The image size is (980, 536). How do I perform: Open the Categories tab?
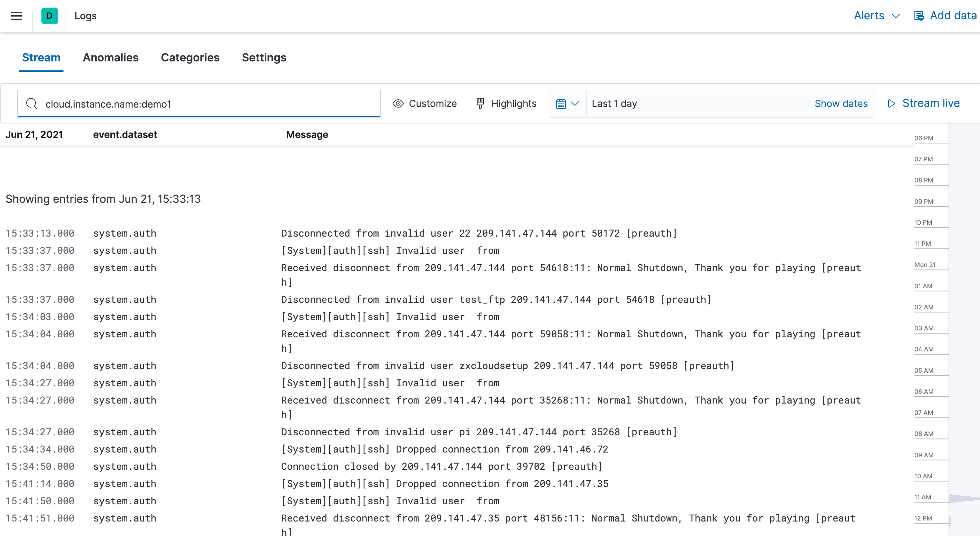point(190,57)
